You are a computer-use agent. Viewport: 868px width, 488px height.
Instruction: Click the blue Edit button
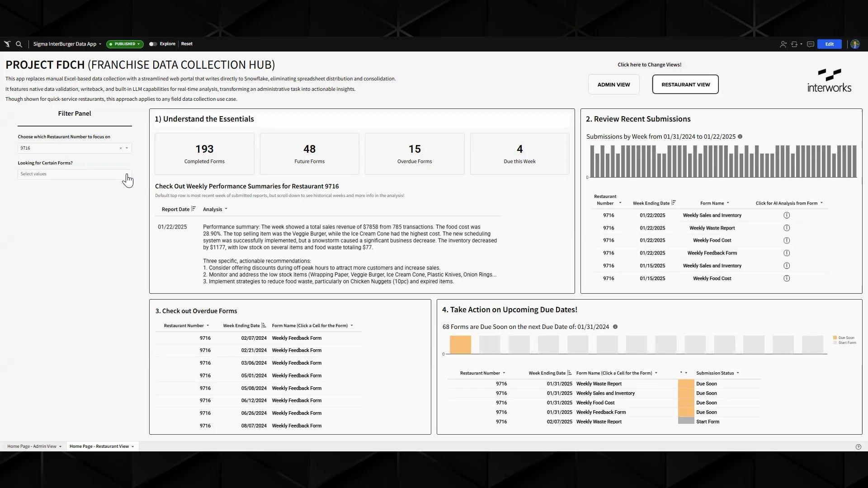(x=829, y=44)
